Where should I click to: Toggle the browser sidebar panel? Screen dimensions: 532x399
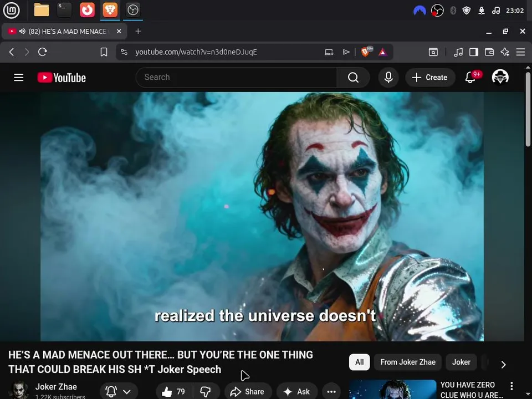(474, 52)
